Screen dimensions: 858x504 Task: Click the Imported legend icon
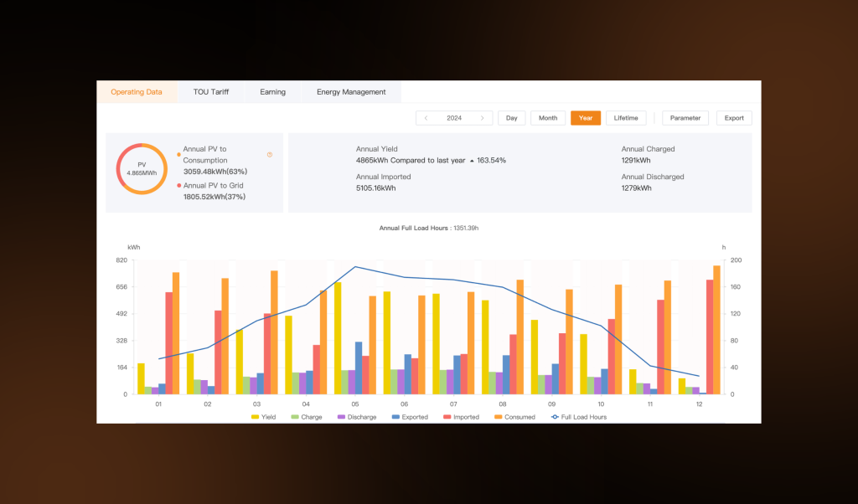click(x=447, y=416)
